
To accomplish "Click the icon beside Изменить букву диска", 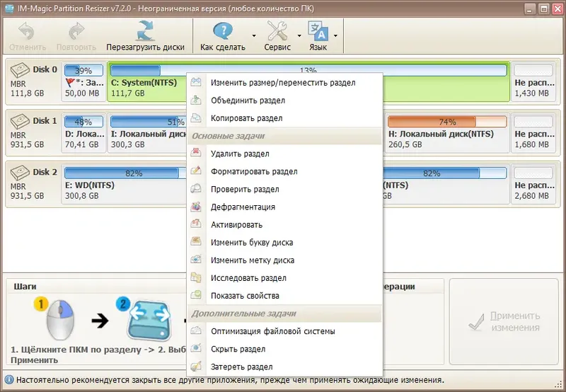I will [x=196, y=241].
